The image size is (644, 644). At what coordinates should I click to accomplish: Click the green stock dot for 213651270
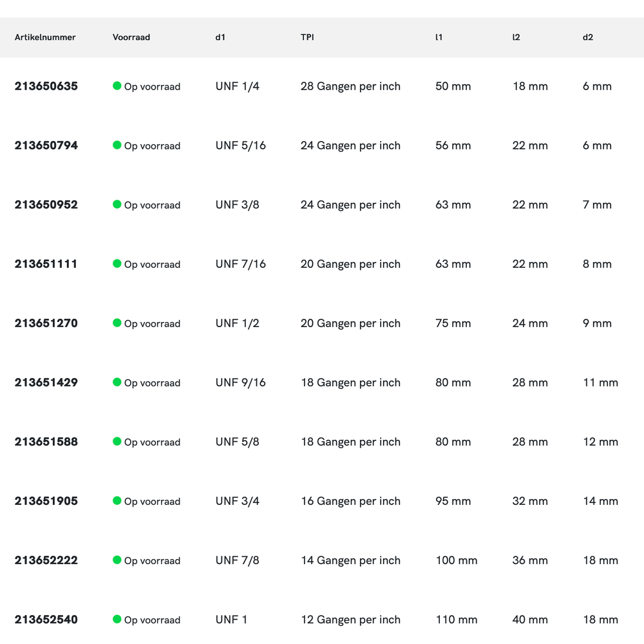tap(117, 323)
